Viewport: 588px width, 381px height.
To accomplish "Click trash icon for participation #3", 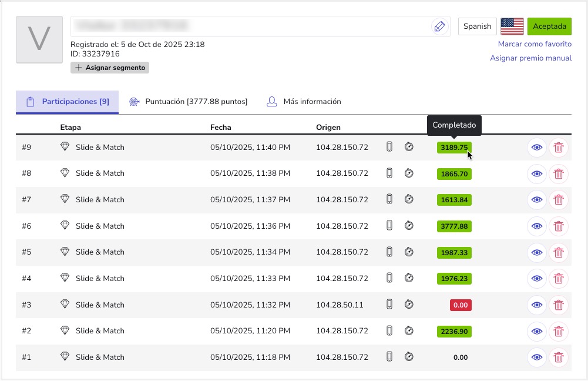I will click(x=559, y=305).
